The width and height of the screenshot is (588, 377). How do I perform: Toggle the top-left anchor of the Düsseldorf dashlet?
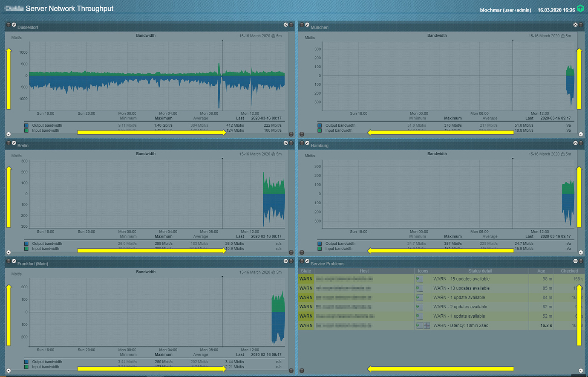8,25
